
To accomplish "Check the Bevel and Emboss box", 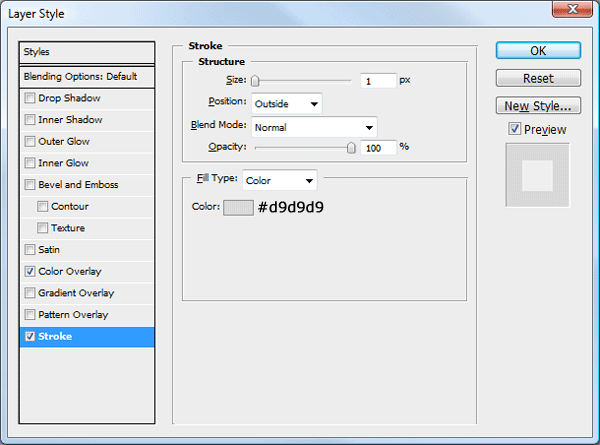I will 30,184.
